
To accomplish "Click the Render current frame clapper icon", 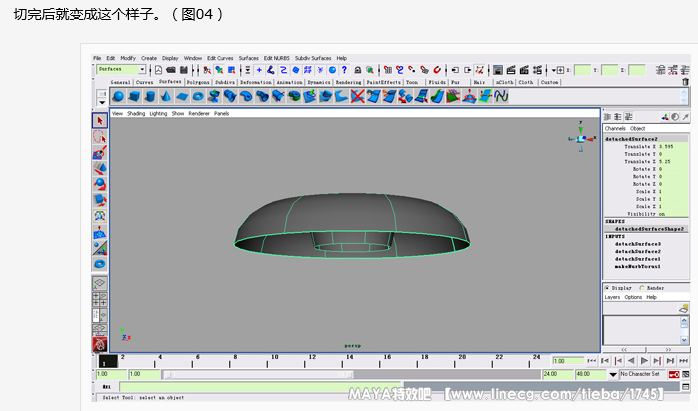I will (511, 70).
